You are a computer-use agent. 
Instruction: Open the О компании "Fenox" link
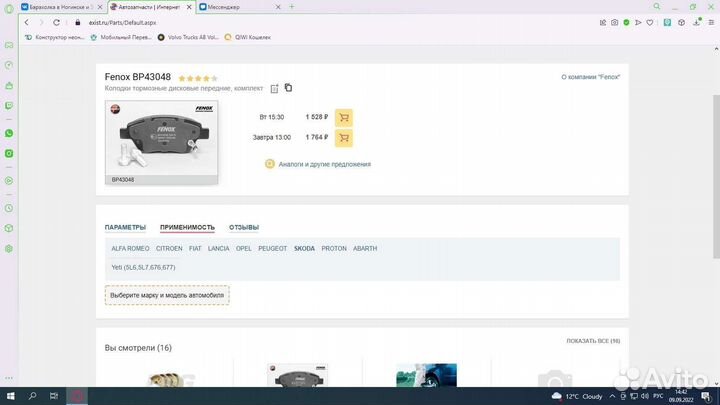coord(590,77)
